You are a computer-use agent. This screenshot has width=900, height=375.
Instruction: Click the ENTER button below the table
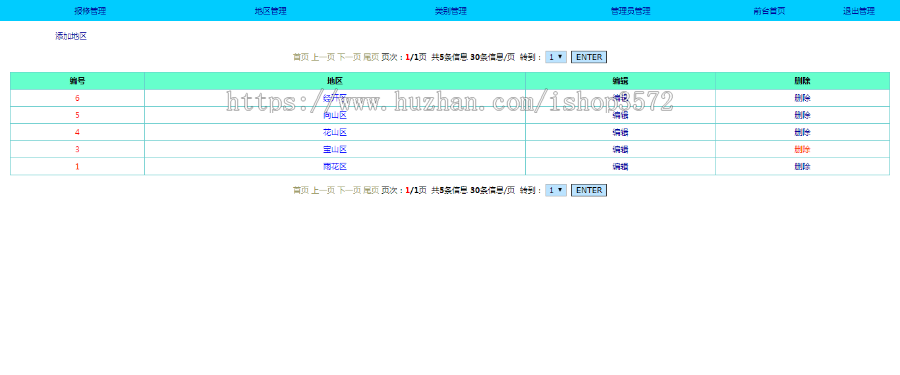coord(589,190)
